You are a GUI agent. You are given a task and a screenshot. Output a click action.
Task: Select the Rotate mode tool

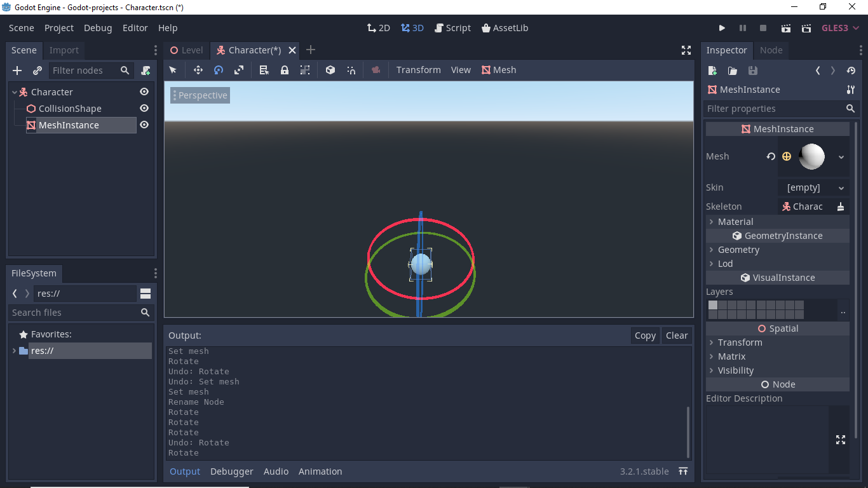(218, 70)
